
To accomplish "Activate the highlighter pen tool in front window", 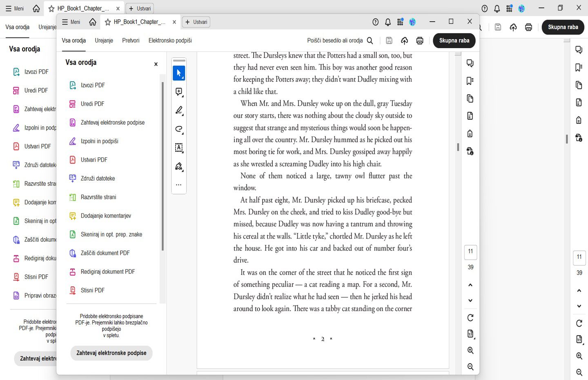I will 179,110.
